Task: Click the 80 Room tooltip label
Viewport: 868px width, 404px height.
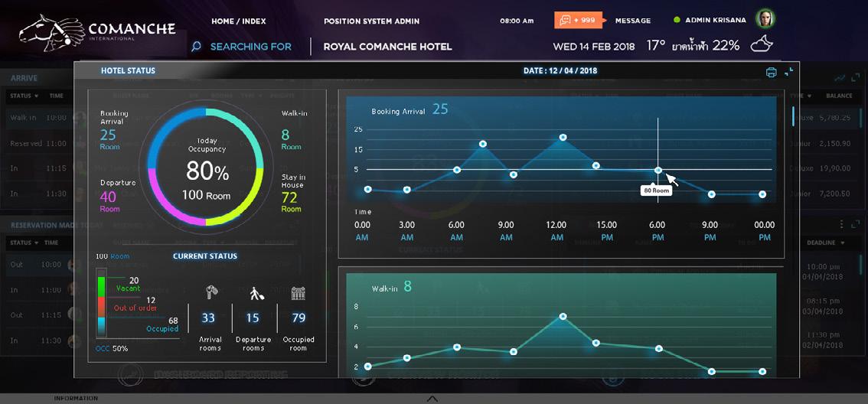Action: [656, 191]
